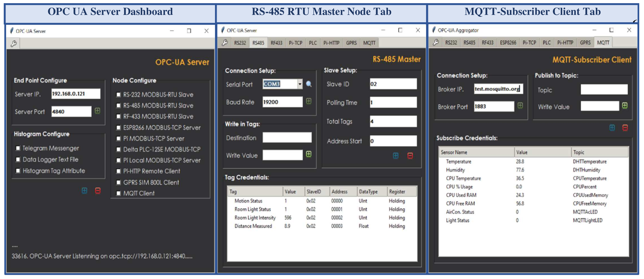
Task: Open Pi-TCP tab in RS-485 window
Action: click(x=296, y=43)
